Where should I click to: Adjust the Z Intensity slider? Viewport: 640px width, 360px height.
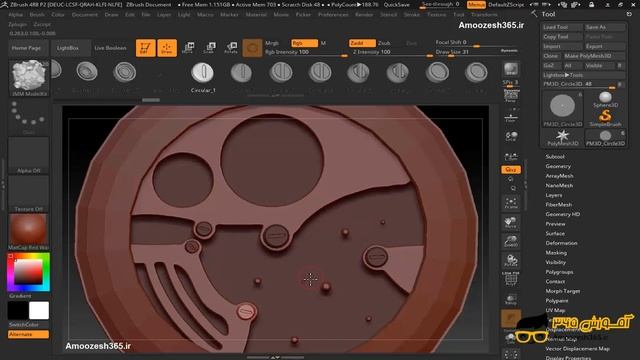392,52
